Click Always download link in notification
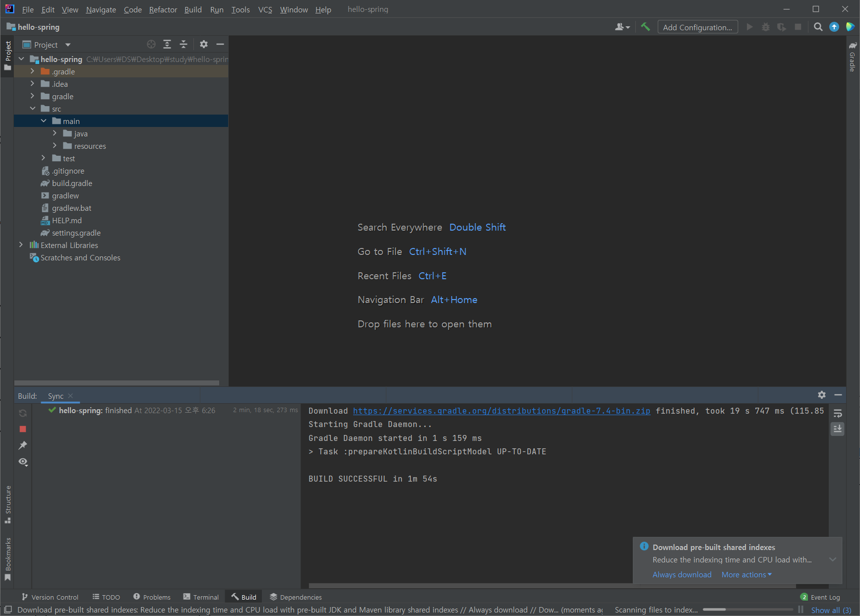Viewport: 860px width, 616px height. coord(681,574)
